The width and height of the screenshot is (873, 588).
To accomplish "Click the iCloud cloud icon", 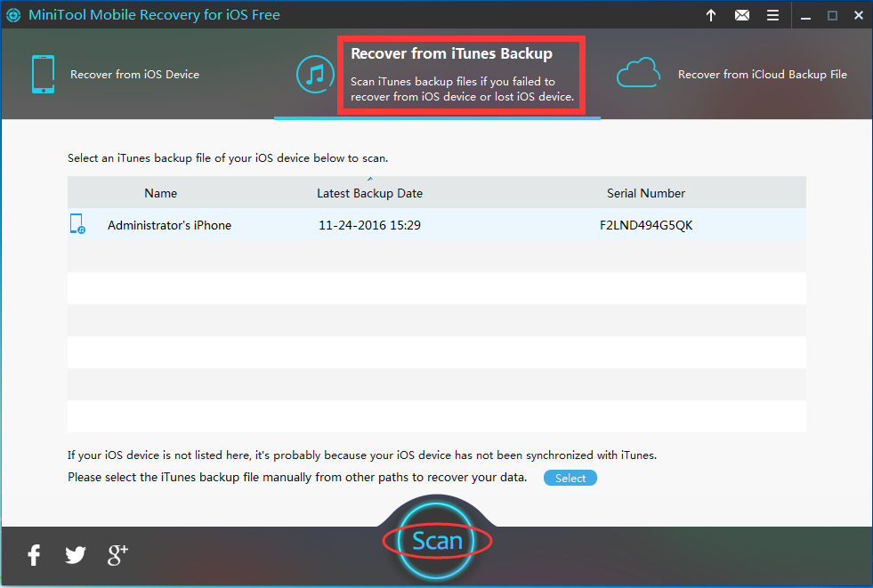I will click(x=639, y=73).
